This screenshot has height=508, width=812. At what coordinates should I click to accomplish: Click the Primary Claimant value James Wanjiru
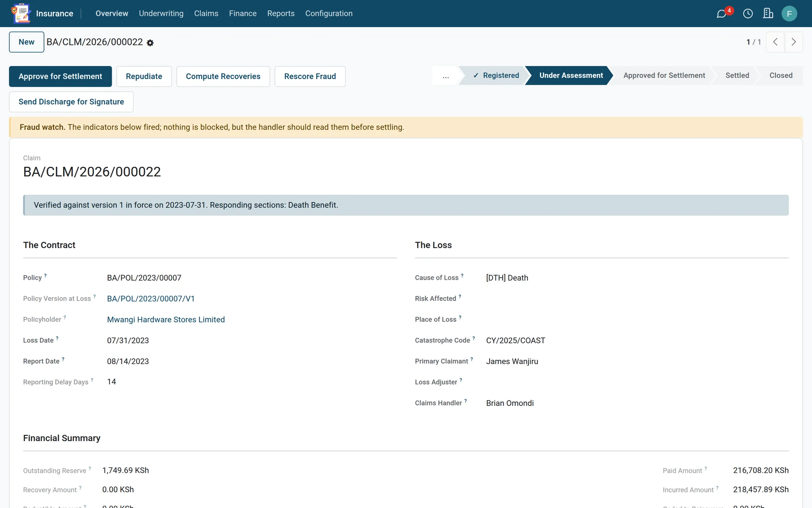512,361
